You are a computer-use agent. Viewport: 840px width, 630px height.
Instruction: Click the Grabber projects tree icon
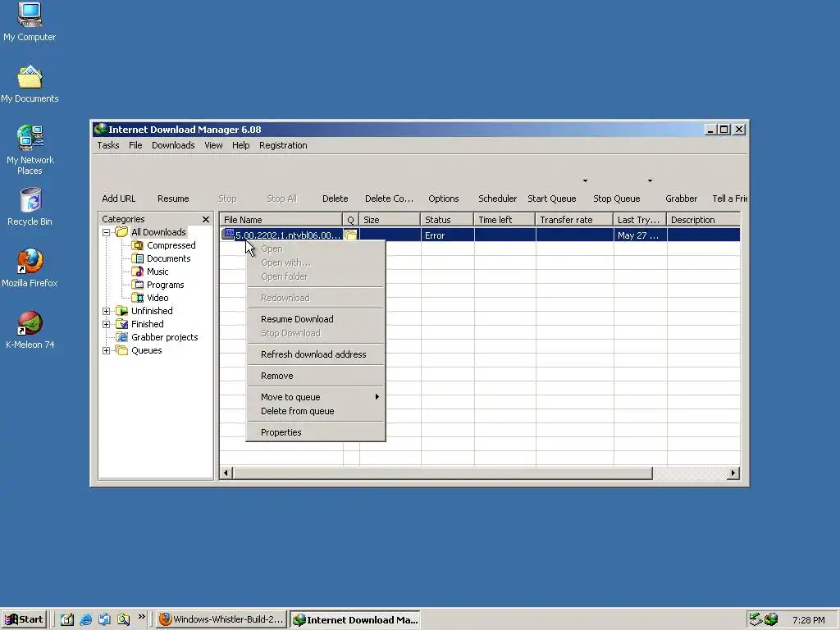(x=122, y=337)
